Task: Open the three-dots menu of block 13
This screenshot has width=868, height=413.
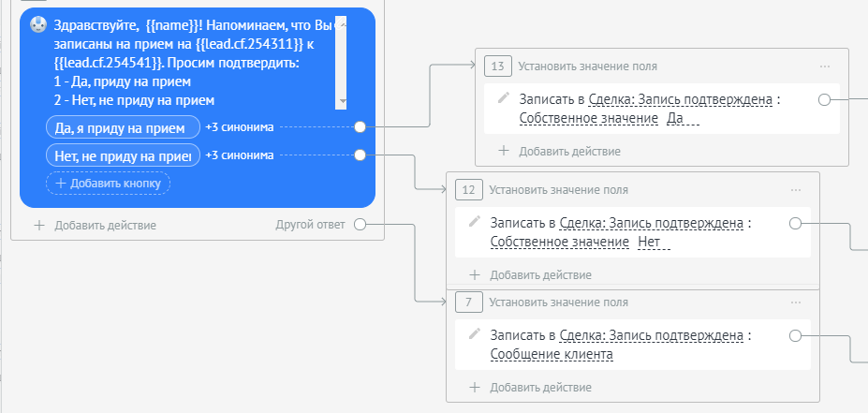Action: point(825,66)
